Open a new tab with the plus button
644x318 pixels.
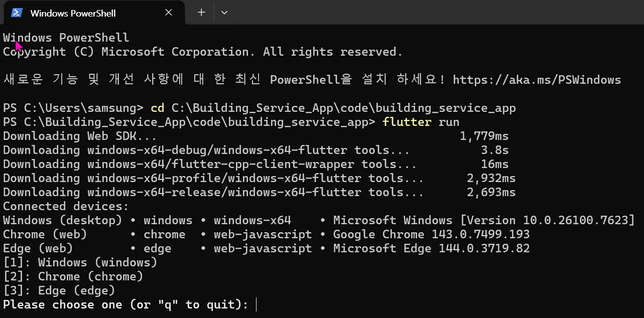(201, 13)
